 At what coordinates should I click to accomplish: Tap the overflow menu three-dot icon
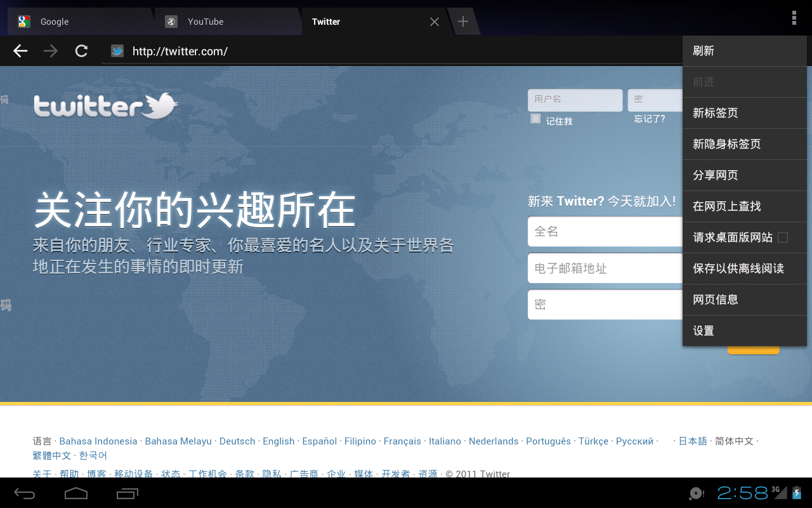tap(794, 18)
